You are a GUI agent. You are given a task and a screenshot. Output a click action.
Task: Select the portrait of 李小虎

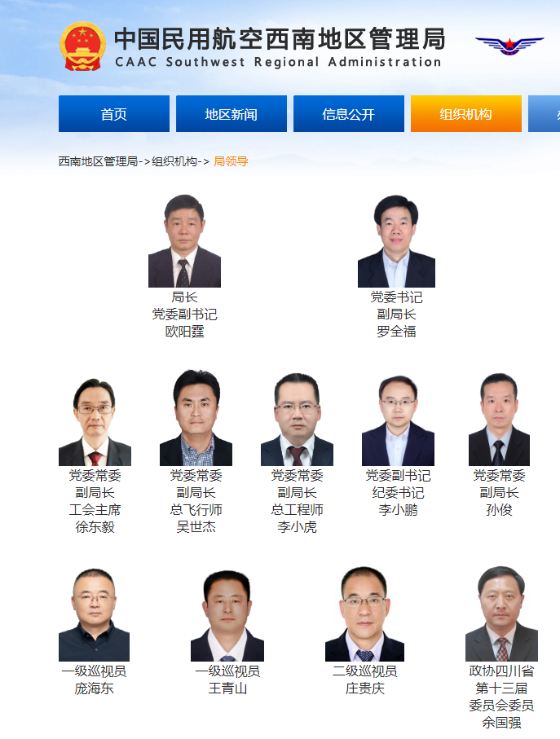(x=297, y=419)
